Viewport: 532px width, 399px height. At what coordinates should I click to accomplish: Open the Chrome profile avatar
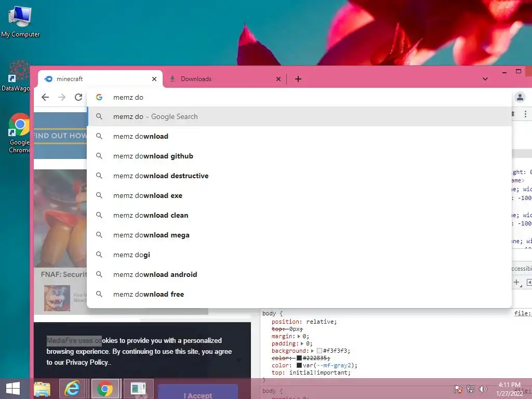[520, 97]
